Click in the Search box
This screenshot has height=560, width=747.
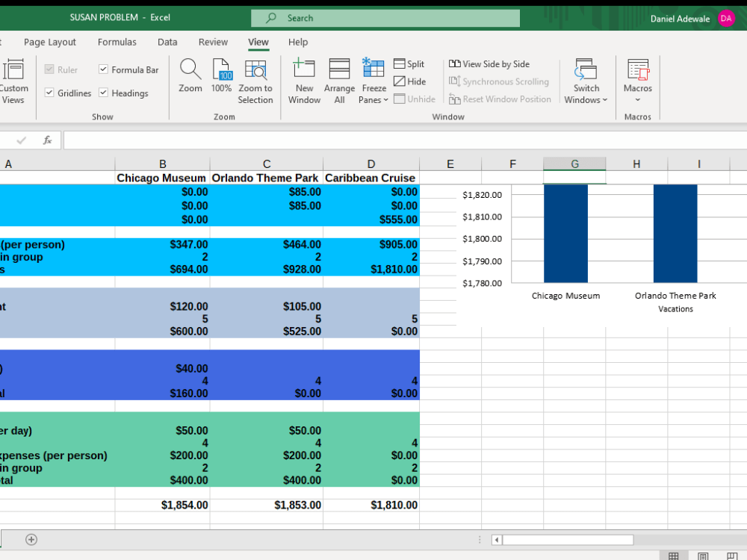click(x=385, y=18)
